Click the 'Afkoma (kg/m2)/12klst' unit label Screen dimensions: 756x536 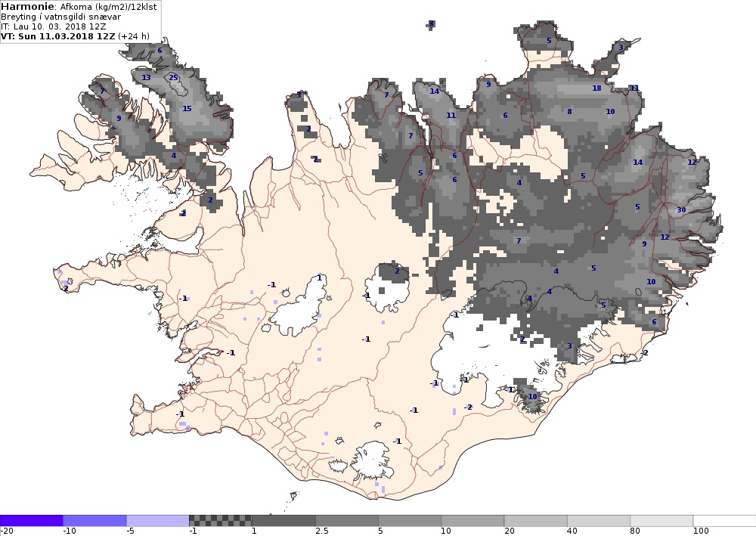coord(108,7)
